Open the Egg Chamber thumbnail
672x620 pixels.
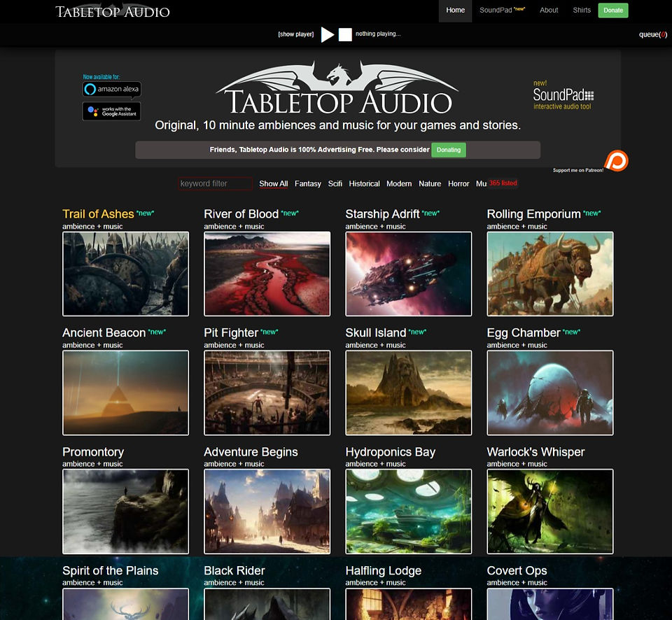550,393
